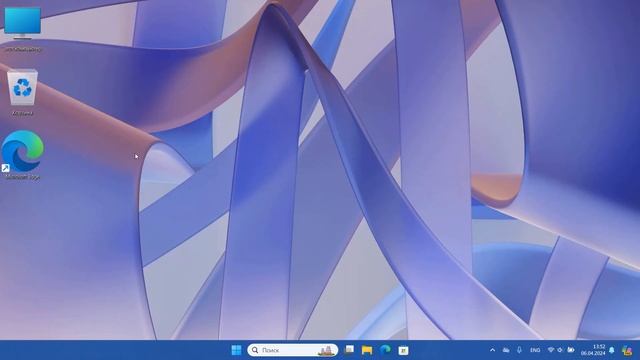Switch input language via ENG indicator
This screenshot has width=640, height=360.
pos(535,350)
